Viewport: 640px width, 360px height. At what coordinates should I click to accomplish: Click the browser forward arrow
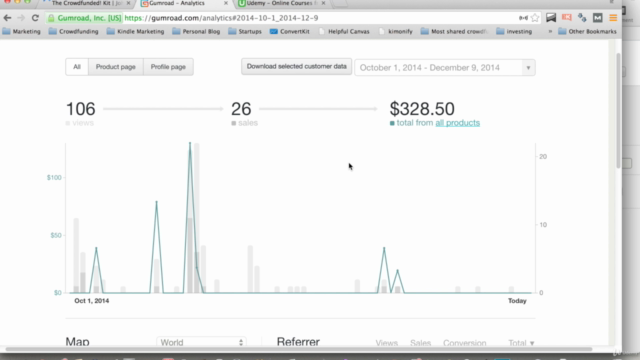(x=21, y=18)
